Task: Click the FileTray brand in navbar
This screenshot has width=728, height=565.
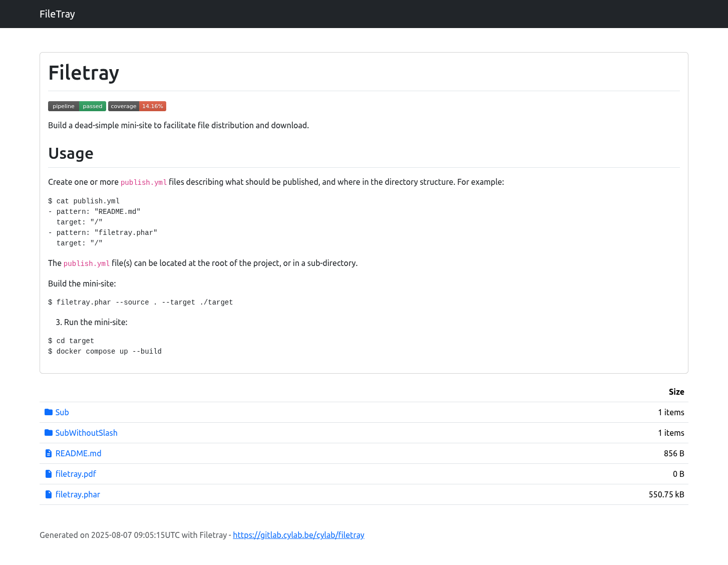Action: point(57,14)
